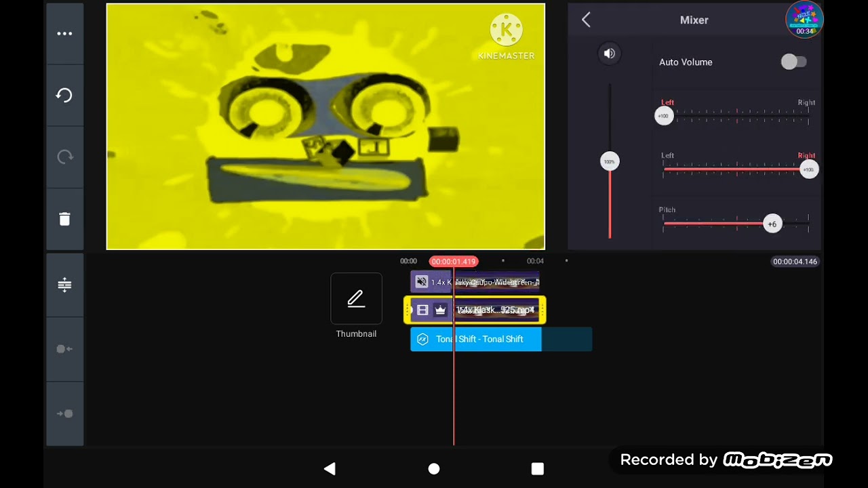The image size is (868, 488).
Task: Click the Auto Volume label
Action: 686,62
